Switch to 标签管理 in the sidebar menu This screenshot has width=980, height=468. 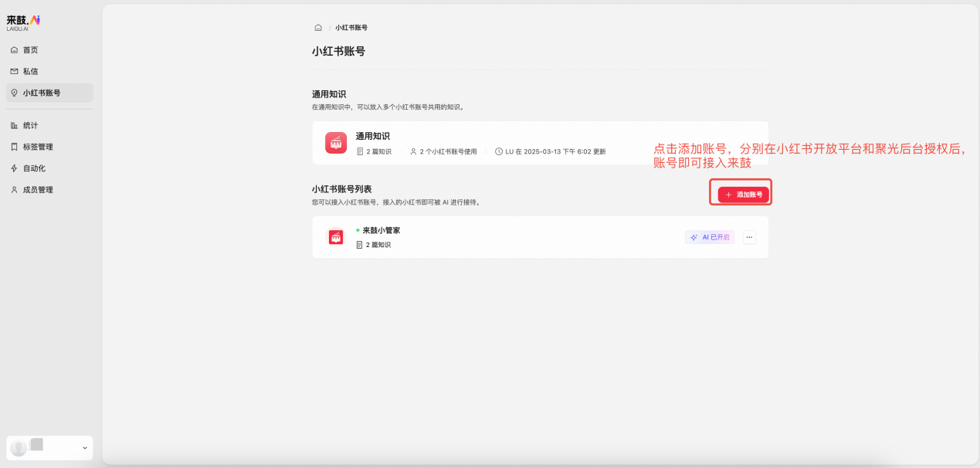36,146
